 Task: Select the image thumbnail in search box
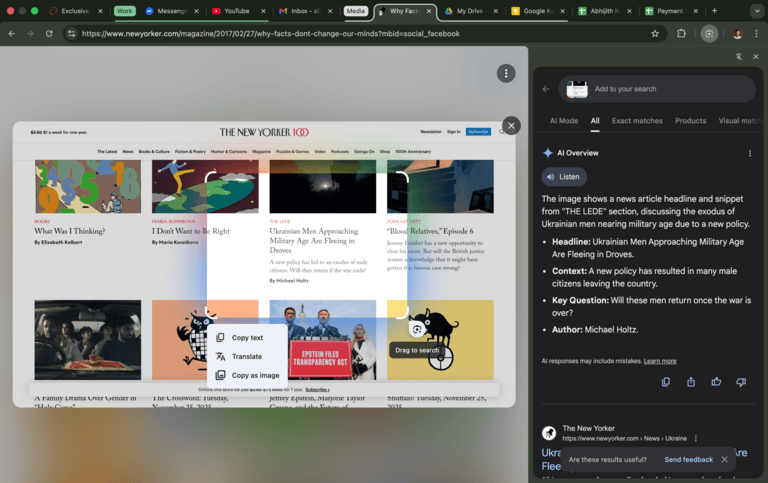pos(577,89)
